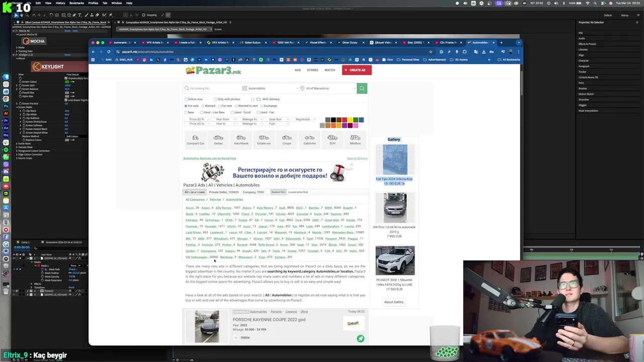Go back in Chrome browser
The height and width of the screenshot is (362, 644).
pos(93,52)
